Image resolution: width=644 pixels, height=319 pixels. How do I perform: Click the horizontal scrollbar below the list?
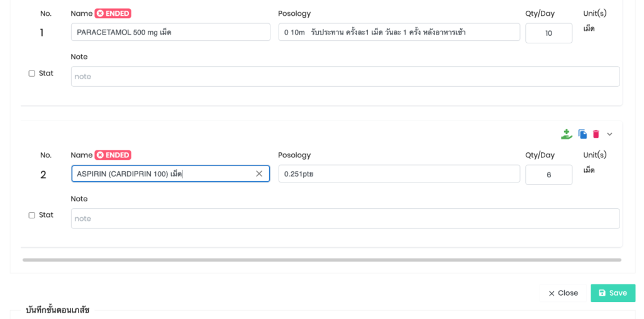pos(321,259)
